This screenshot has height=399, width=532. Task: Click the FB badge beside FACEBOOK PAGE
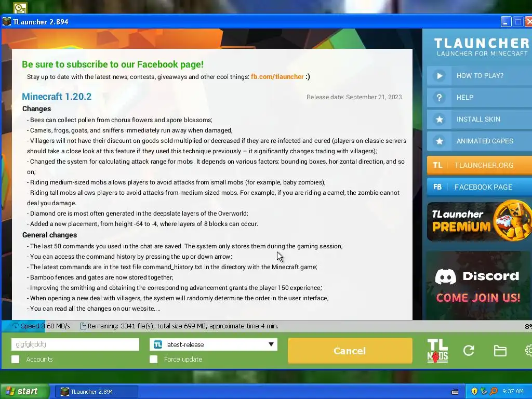point(437,187)
